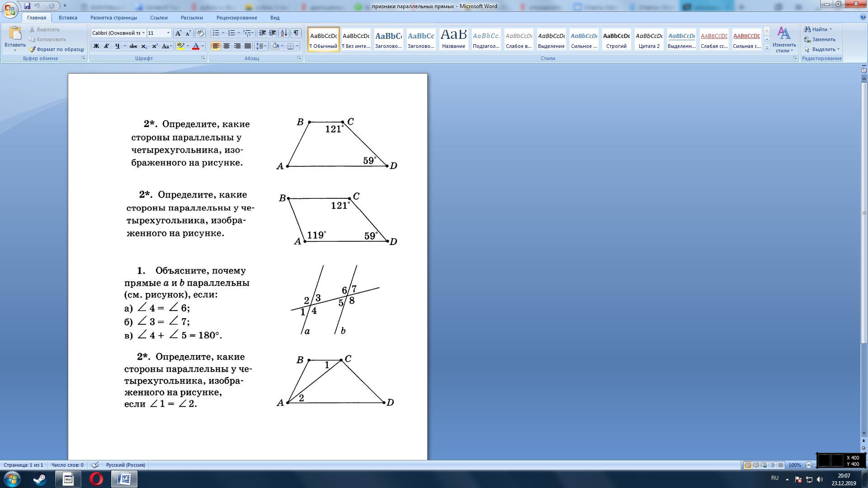
Task: Open the font name dropdown (Calibri)
Action: (x=143, y=33)
